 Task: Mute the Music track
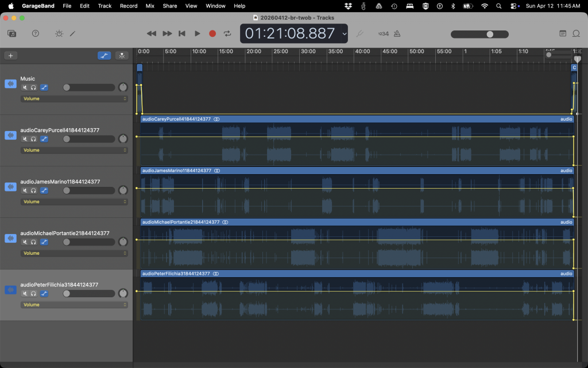pos(25,87)
